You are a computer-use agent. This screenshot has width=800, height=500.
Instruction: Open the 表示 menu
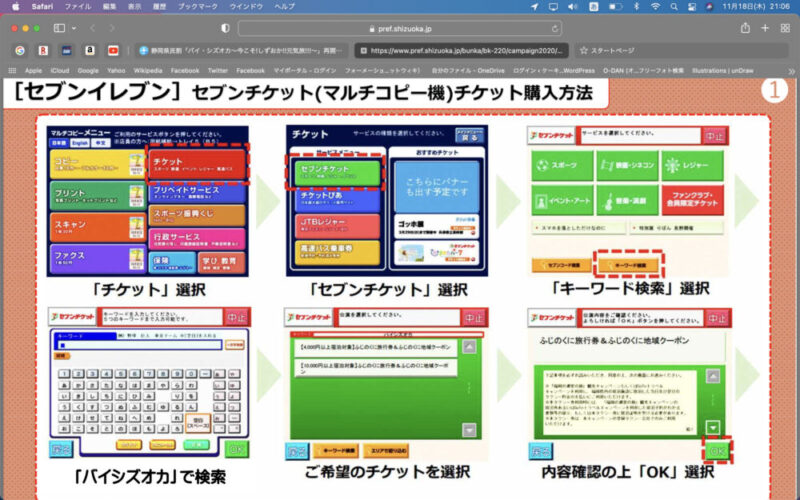(134, 7)
